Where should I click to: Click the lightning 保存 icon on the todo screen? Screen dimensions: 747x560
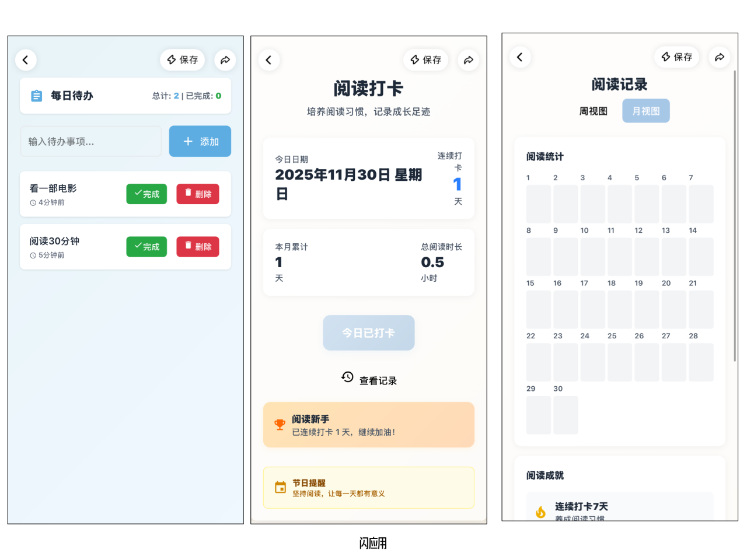pyautogui.click(x=172, y=60)
